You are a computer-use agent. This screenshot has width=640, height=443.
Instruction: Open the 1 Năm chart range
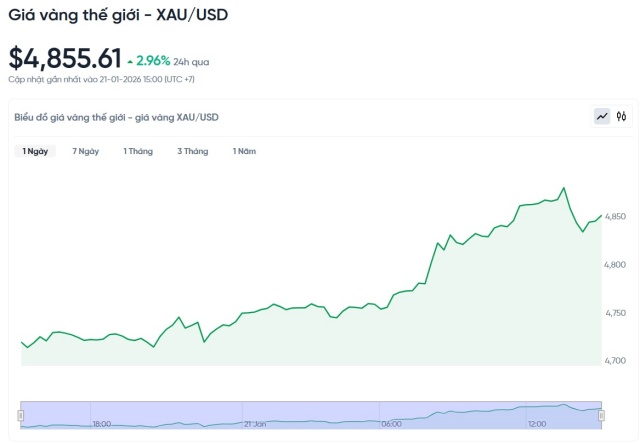[244, 151]
